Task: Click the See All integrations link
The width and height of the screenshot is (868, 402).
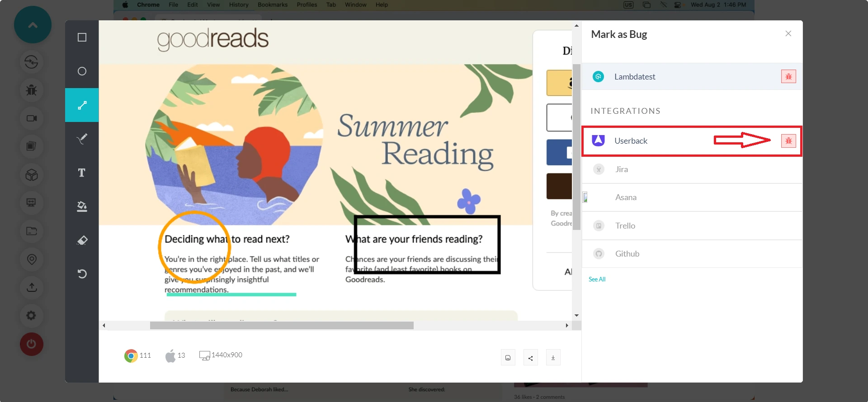Action: click(x=597, y=280)
